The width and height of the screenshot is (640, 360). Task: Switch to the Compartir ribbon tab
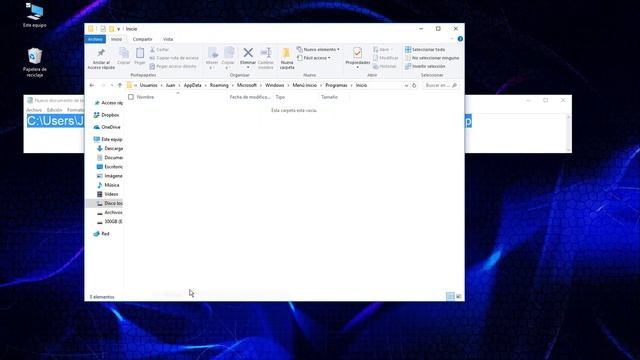pyautogui.click(x=142, y=39)
